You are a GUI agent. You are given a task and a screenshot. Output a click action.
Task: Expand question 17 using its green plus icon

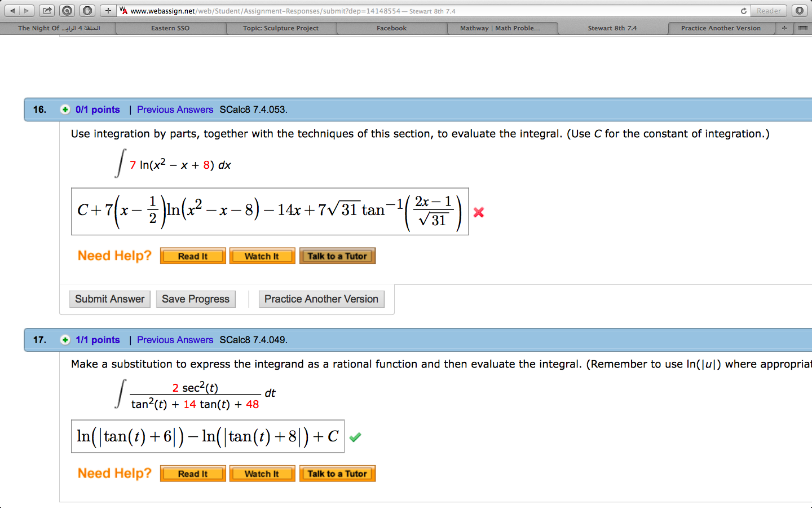[65, 340]
